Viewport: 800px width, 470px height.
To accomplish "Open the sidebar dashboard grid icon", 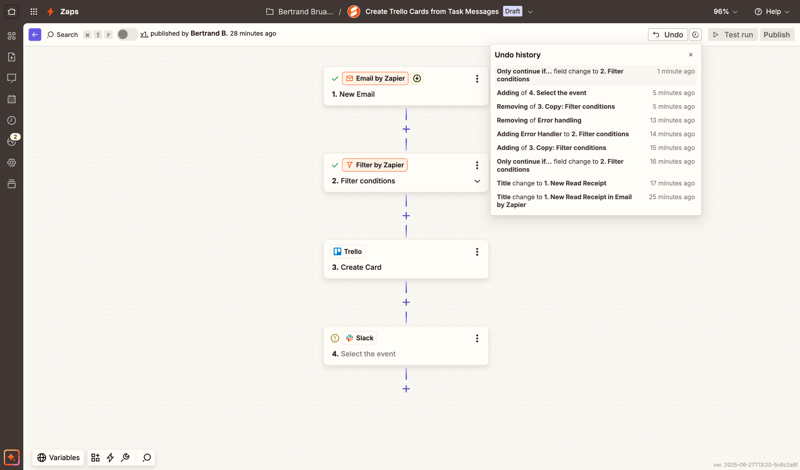I will pyautogui.click(x=11, y=36).
